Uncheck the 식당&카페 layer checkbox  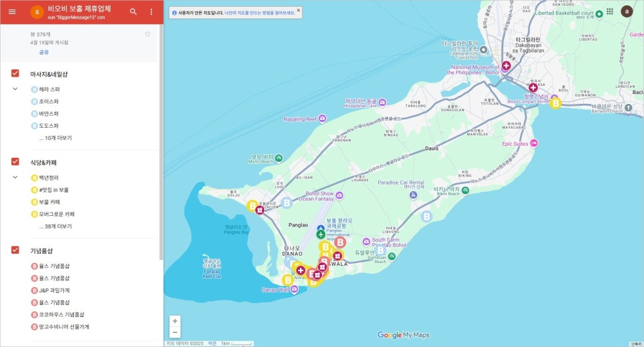click(x=15, y=162)
